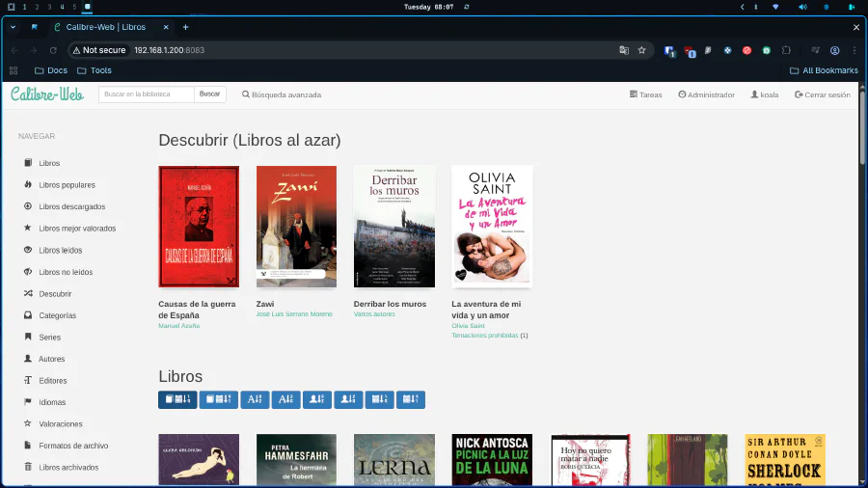Image resolution: width=868 pixels, height=488 pixels.
Task: Open Autores in the navigation sidebar
Action: point(51,359)
